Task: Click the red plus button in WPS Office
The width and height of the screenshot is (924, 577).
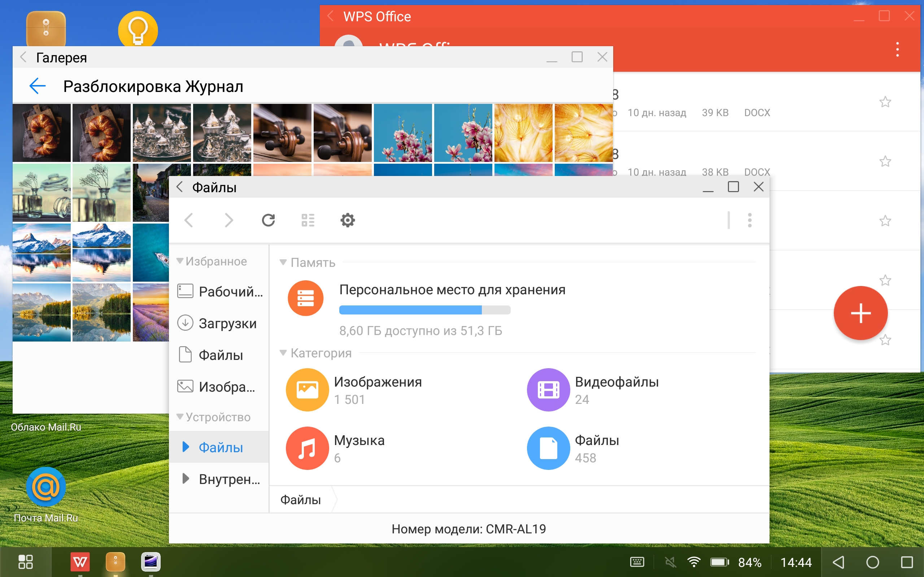Action: click(860, 313)
